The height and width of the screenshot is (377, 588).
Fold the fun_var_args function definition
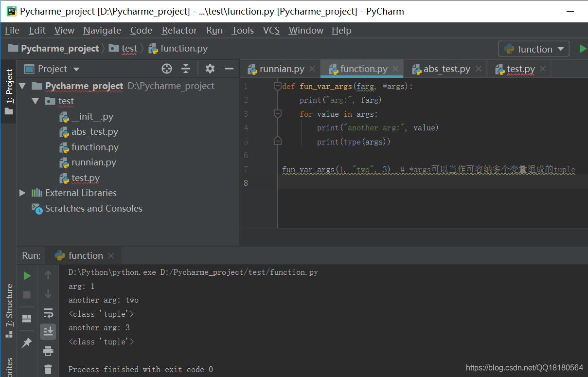[x=278, y=87]
